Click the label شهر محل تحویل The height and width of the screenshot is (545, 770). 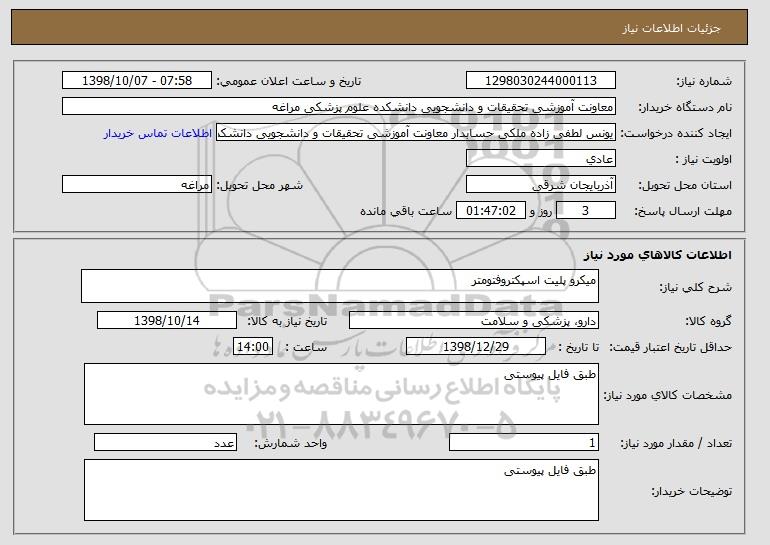[x=260, y=185]
